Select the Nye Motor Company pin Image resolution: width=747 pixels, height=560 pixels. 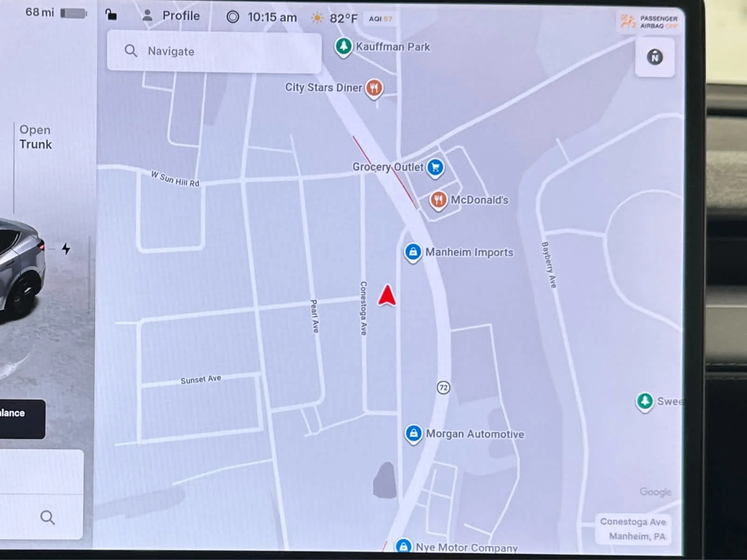click(x=403, y=546)
